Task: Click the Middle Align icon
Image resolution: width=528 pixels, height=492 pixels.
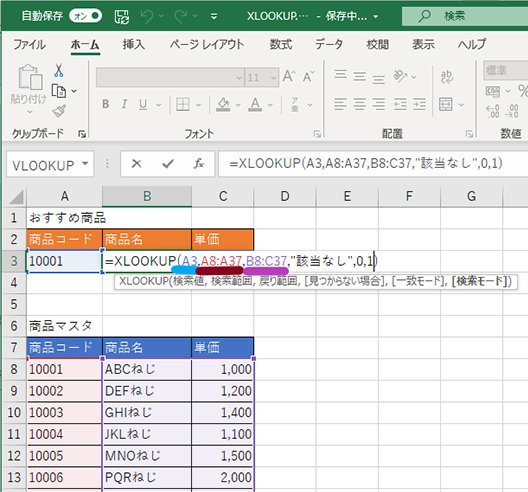Action: 360,77
